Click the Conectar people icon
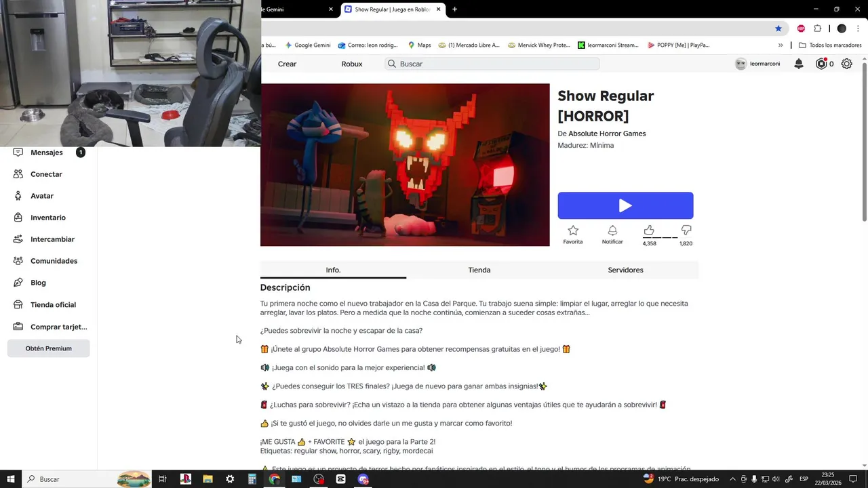 click(18, 174)
